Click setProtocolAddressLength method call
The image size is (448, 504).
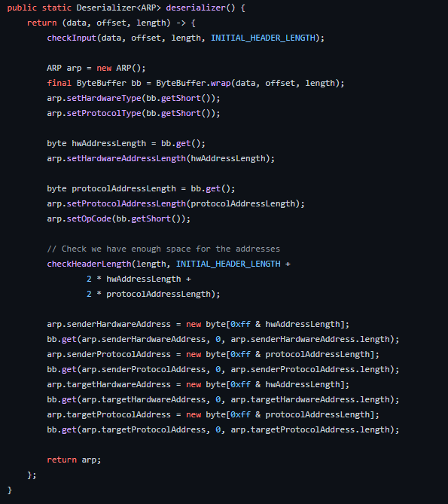pyautogui.click(x=126, y=204)
